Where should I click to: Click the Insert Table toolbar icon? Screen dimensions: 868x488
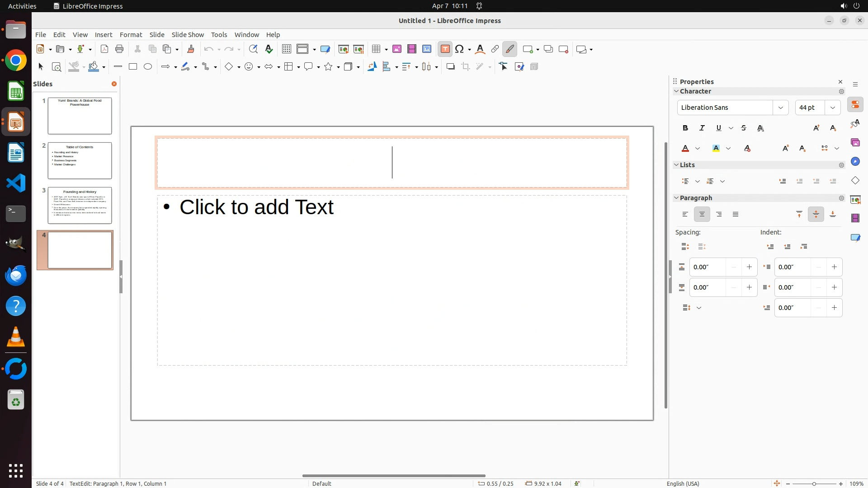tap(376, 49)
